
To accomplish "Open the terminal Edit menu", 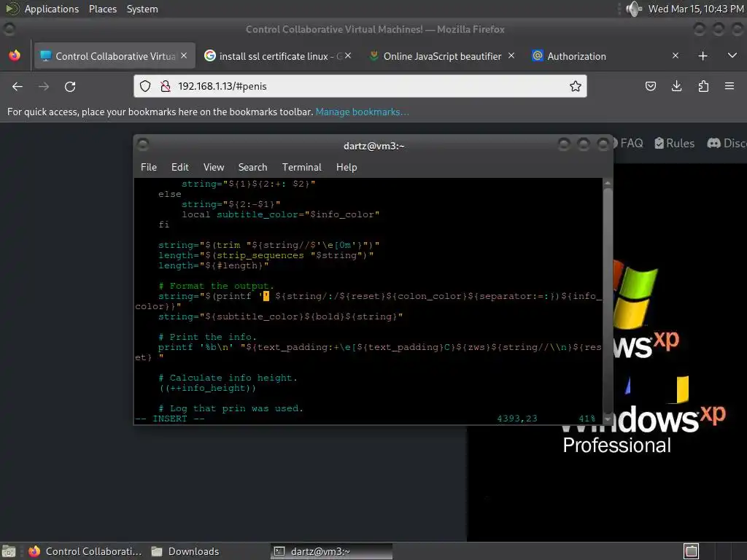I will (x=180, y=167).
